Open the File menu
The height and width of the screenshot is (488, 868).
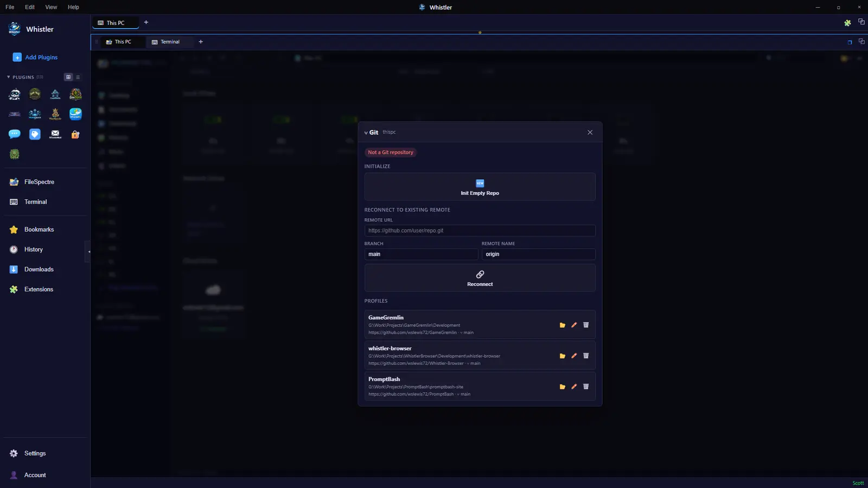pos(10,7)
